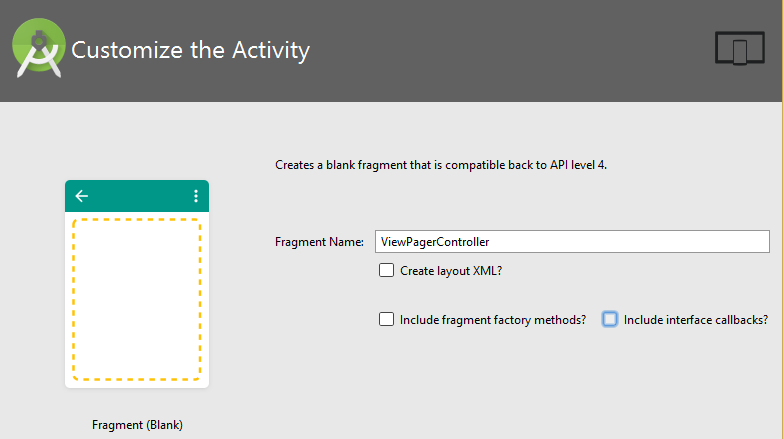Focus the Fragment Name input field

tap(572, 242)
